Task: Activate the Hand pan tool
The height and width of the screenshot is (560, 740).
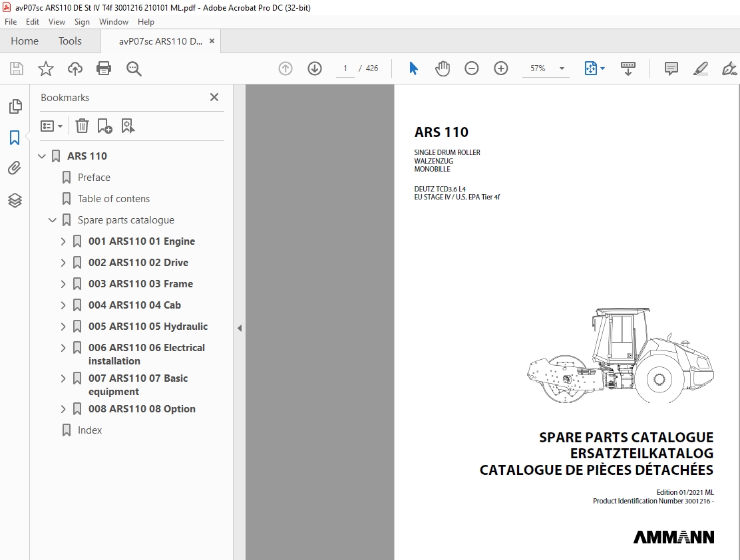Action: (x=443, y=69)
